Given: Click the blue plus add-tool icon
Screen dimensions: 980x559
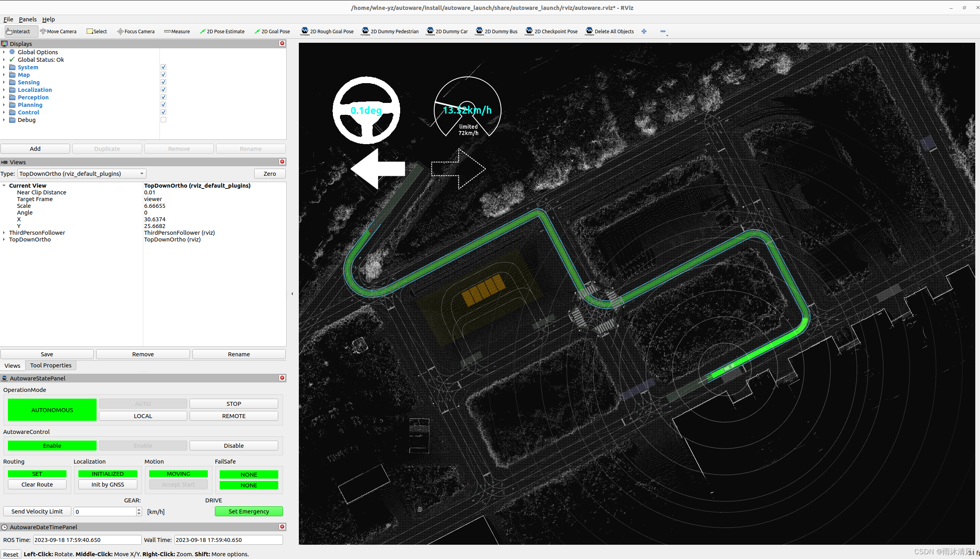Looking at the screenshot, I should (x=644, y=31).
